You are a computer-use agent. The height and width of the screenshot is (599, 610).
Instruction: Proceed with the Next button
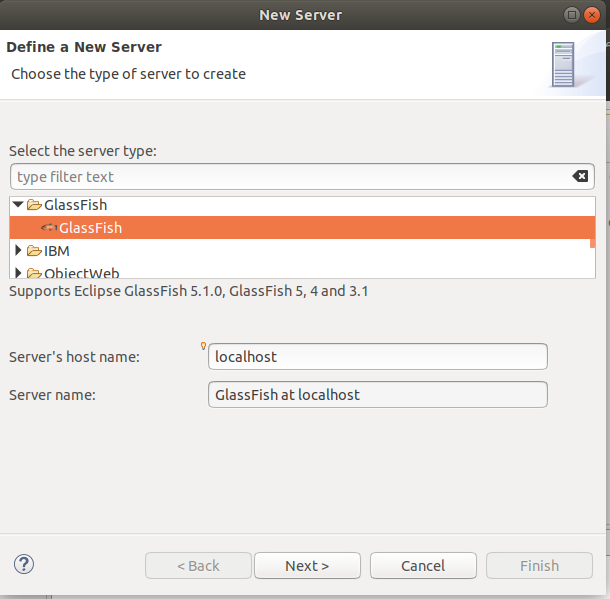pyautogui.click(x=307, y=566)
